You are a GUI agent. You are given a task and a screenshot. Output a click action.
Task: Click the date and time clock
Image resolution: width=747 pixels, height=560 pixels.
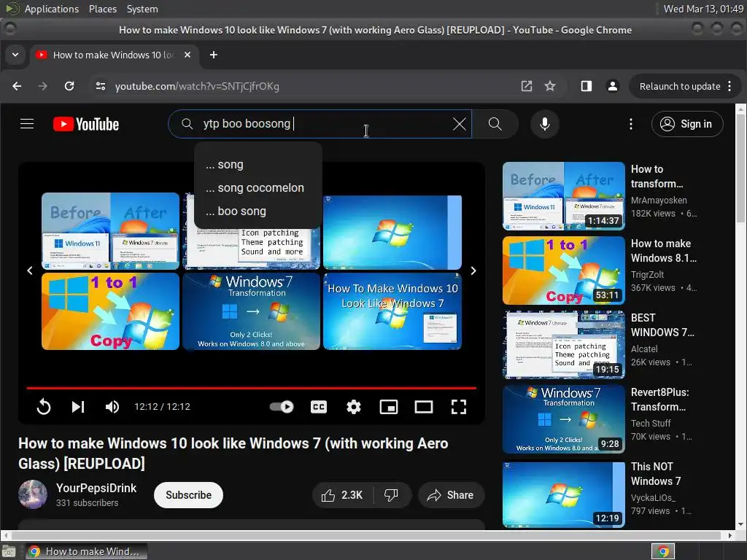pos(703,9)
